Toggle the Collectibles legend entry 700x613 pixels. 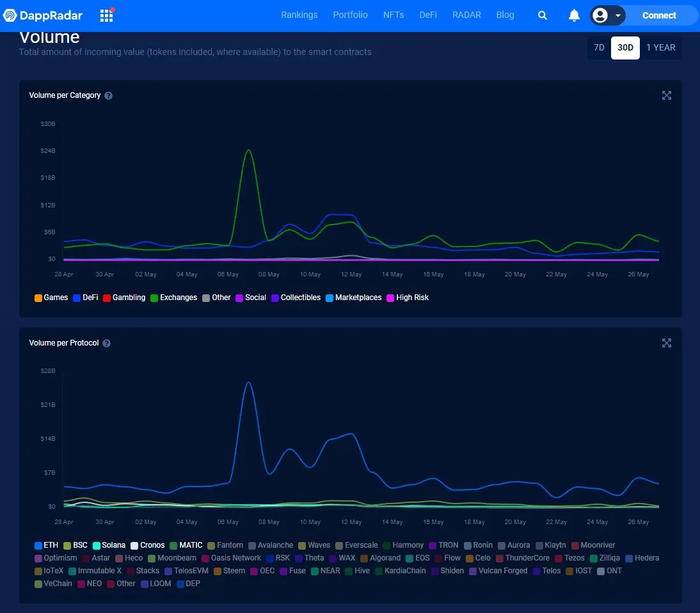tap(296, 298)
